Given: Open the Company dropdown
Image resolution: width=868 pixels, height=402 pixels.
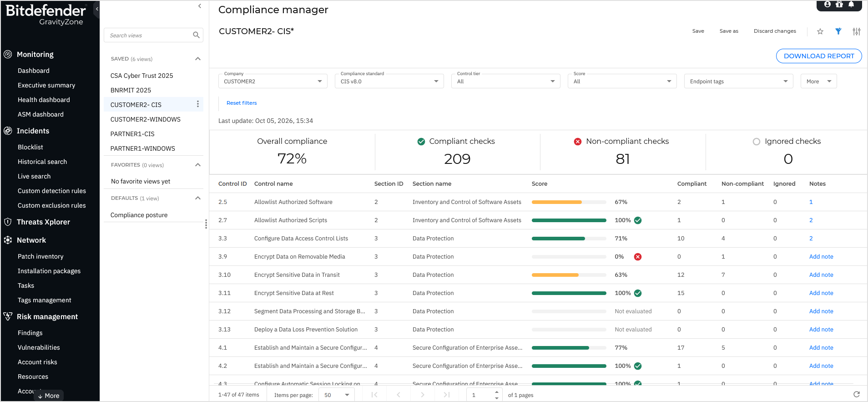Looking at the screenshot, I should [x=273, y=81].
